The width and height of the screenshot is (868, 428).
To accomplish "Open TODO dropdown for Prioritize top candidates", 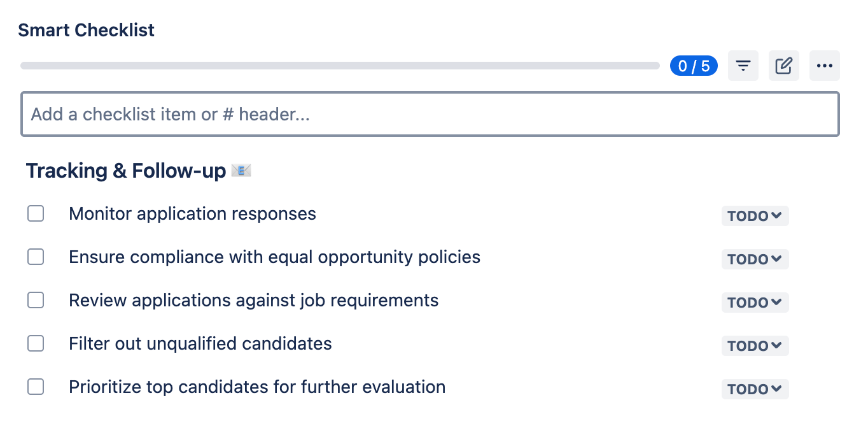I will [x=755, y=389].
